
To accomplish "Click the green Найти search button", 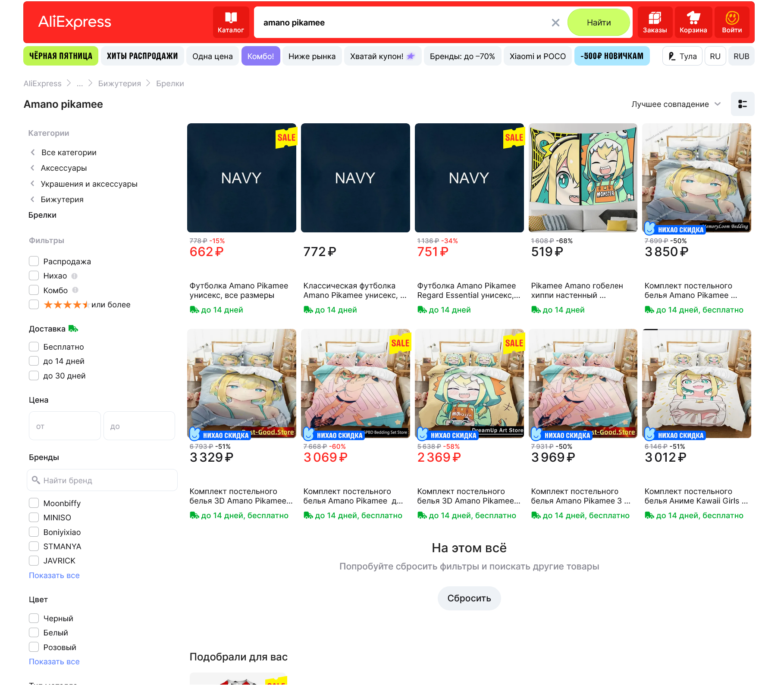I will pyautogui.click(x=599, y=22).
